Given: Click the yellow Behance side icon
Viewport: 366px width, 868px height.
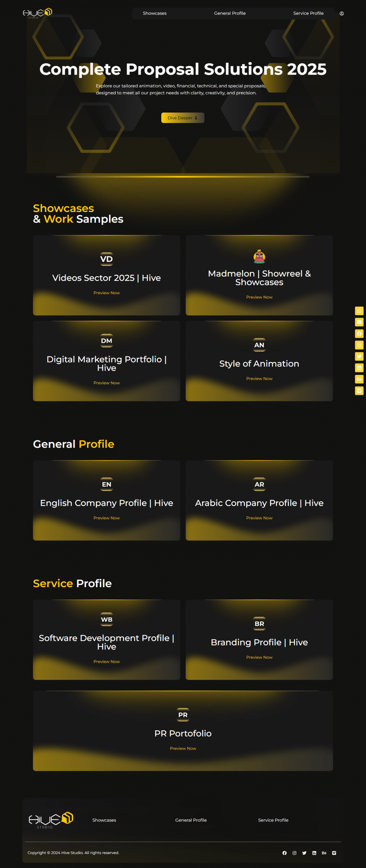Looking at the screenshot, I should click(359, 379).
